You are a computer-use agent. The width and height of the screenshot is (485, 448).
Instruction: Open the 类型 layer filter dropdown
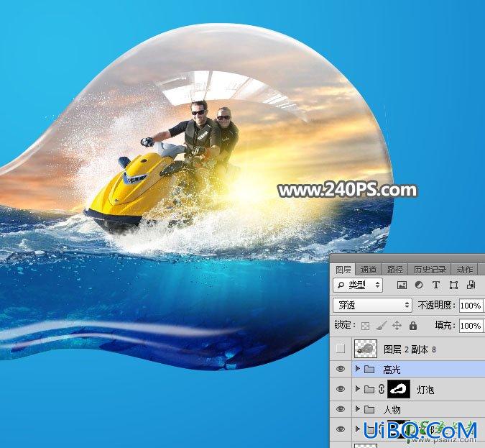pyautogui.click(x=359, y=285)
